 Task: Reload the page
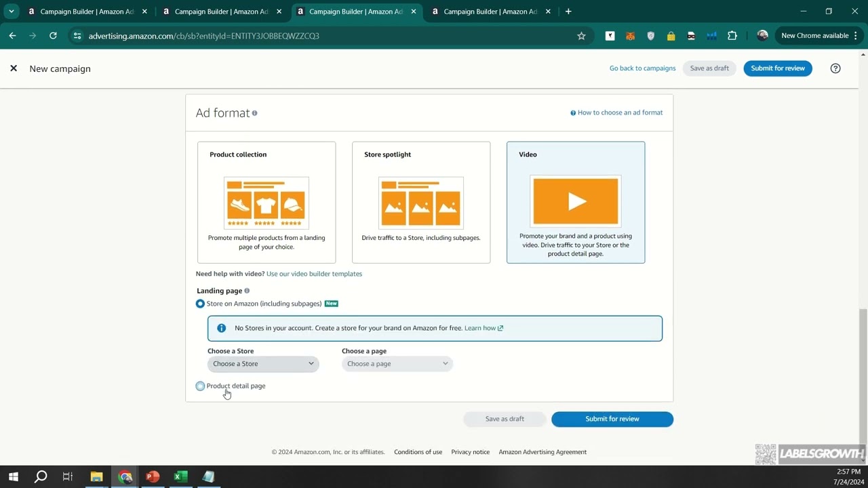pyautogui.click(x=53, y=36)
